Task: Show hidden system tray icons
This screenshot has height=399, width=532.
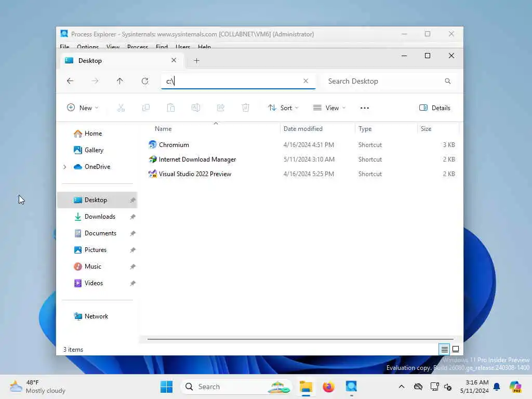Action: coord(402,387)
